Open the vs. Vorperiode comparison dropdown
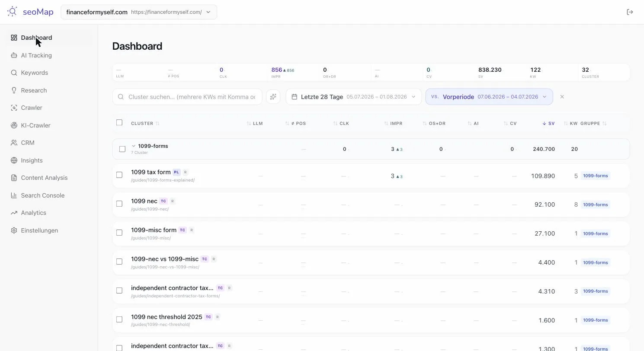 489,97
